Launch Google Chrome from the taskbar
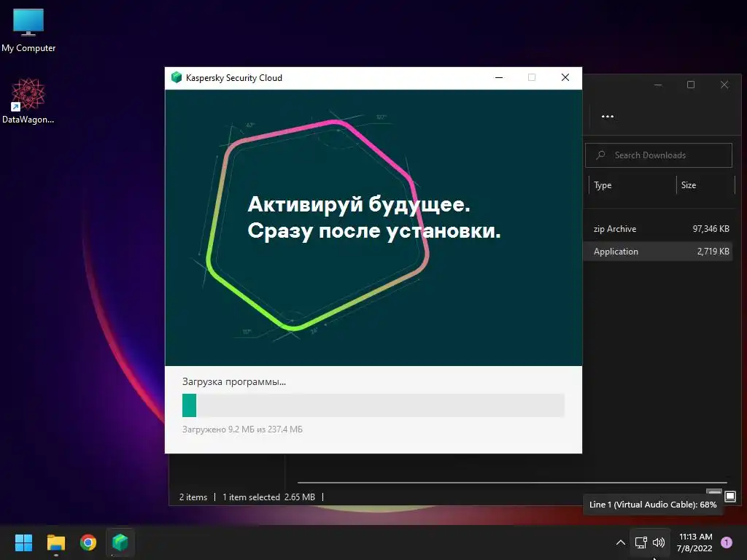Screen dimensions: 747x560 pos(88,542)
